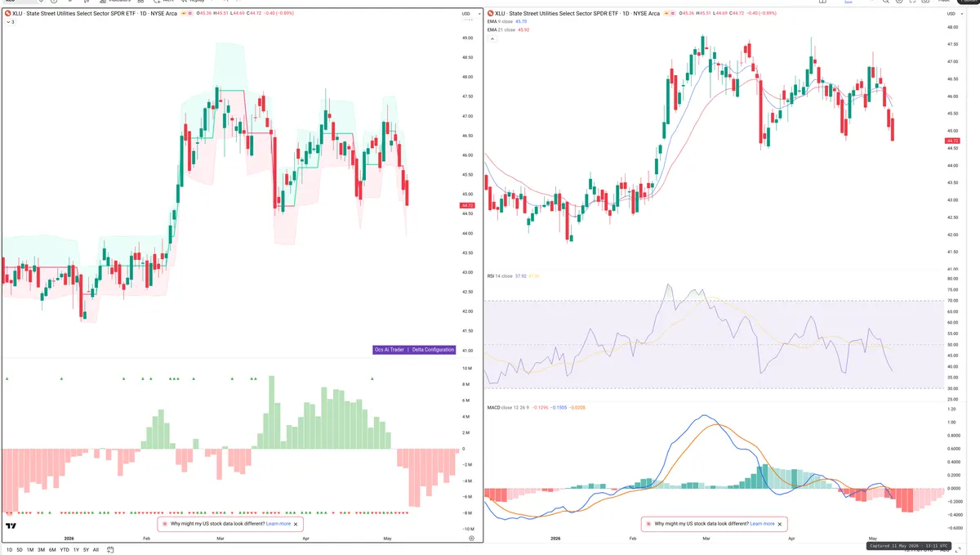Viewport: 980px width, 555px height.
Task: Expand the collapsed 3 indicators legend
Action: [x=10, y=22]
